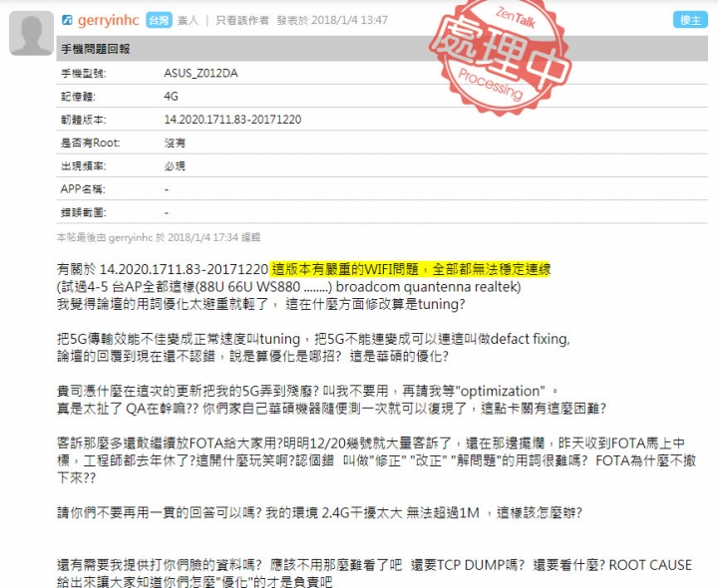718x588 pixels.
Task: Click the post time 發表於 2018/1/4 13:47
Action: pos(332,20)
